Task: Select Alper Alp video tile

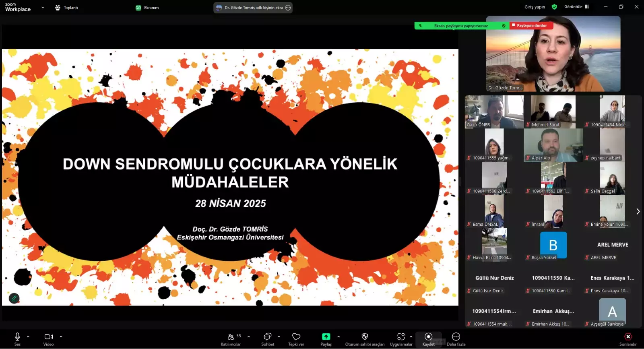Action: coord(553,145)
